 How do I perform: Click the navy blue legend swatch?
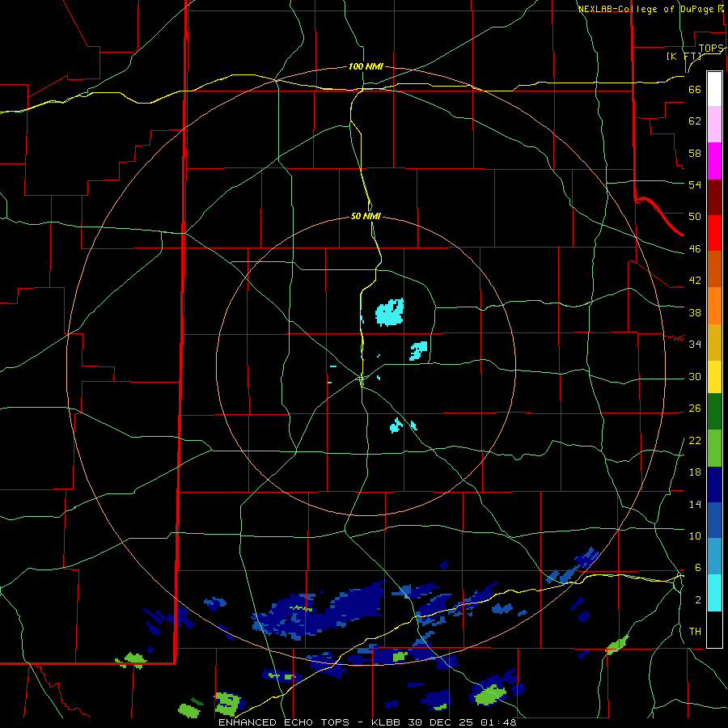click(714, 485)
